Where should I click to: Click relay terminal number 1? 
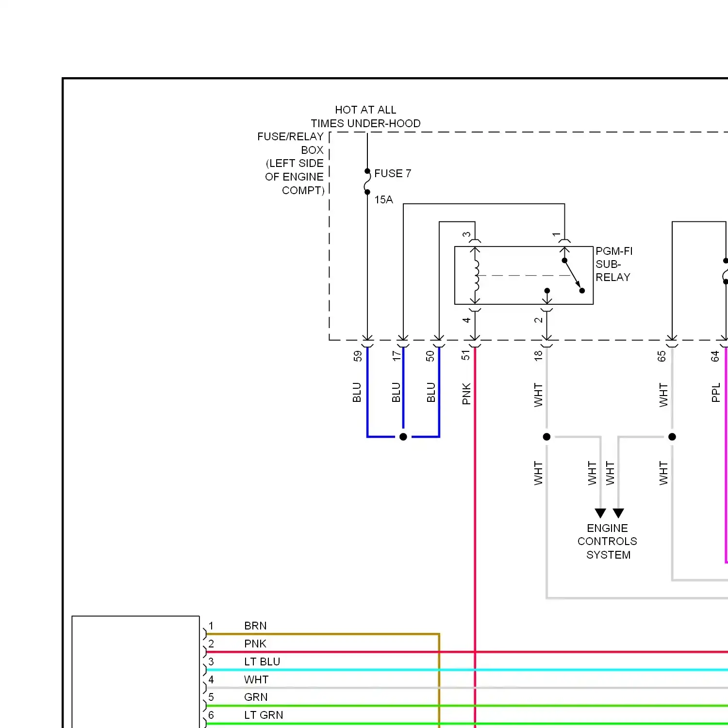pos(556,234)
